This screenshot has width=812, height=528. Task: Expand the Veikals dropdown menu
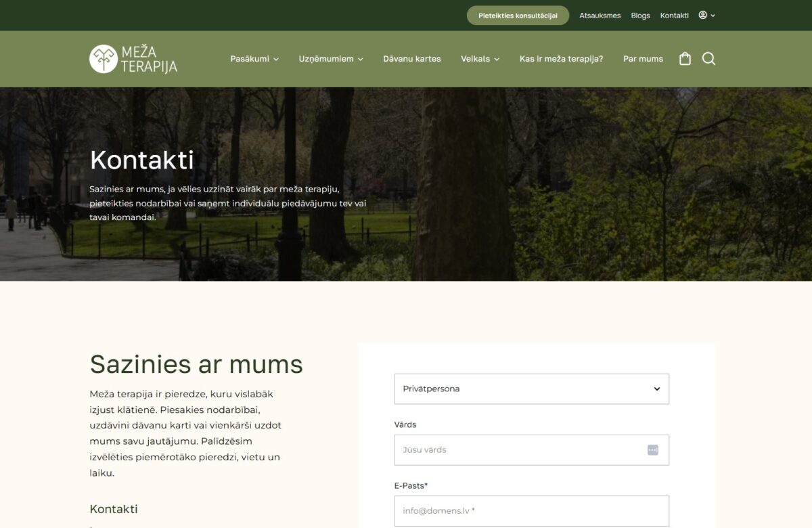[480, 59]
